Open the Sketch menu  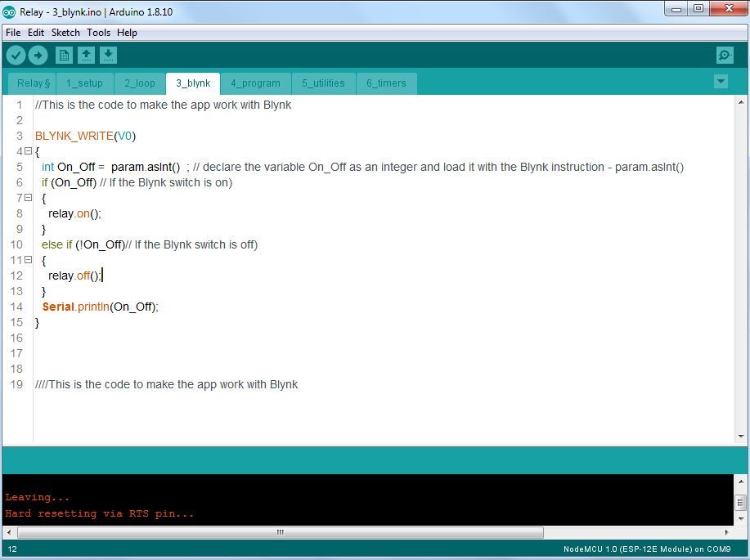(x=65, y=33)
